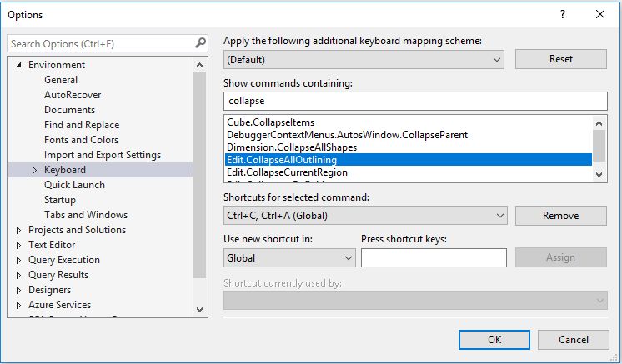Expand the Keyboard node arrow

[34, 170]
